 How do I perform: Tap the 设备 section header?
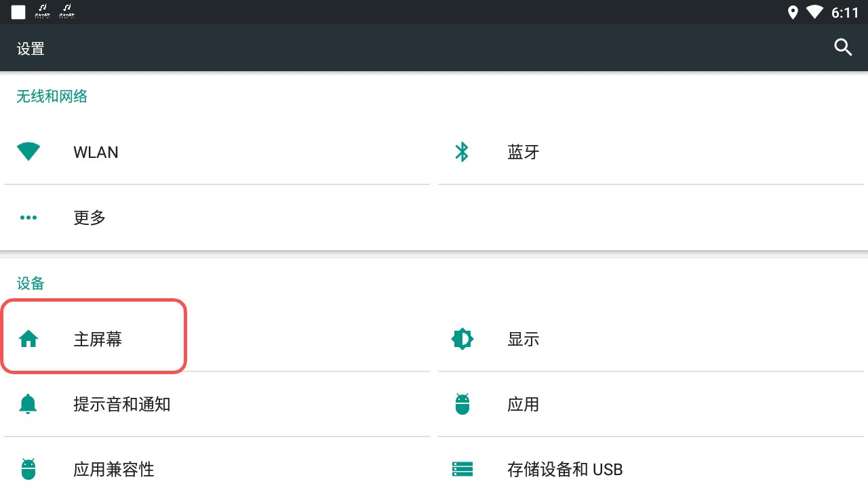(28, 283)
